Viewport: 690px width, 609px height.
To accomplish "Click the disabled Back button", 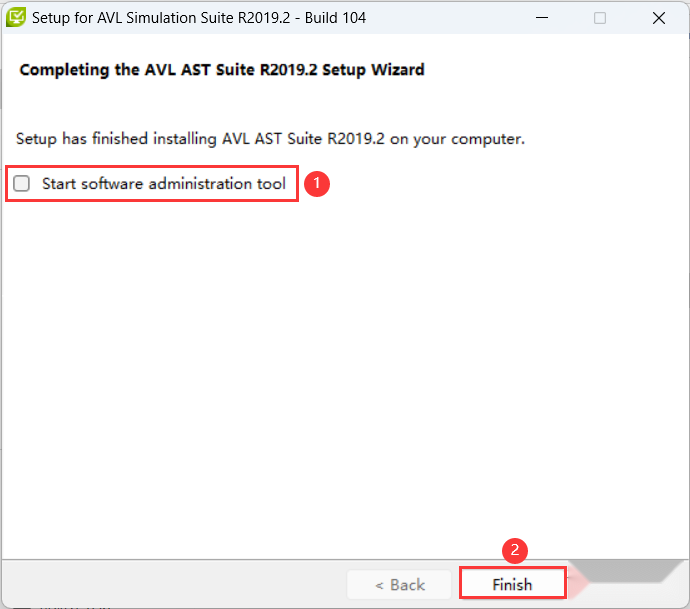I will coord(400,585).
